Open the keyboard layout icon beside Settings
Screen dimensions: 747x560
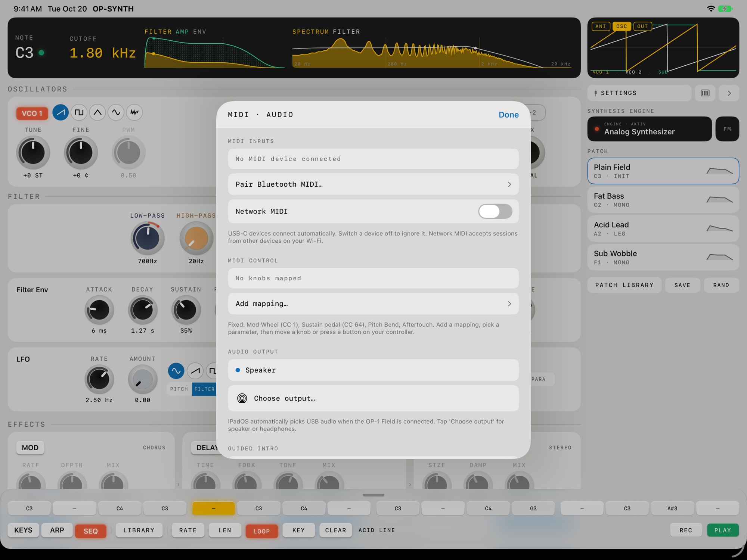(x=705, y=93)
